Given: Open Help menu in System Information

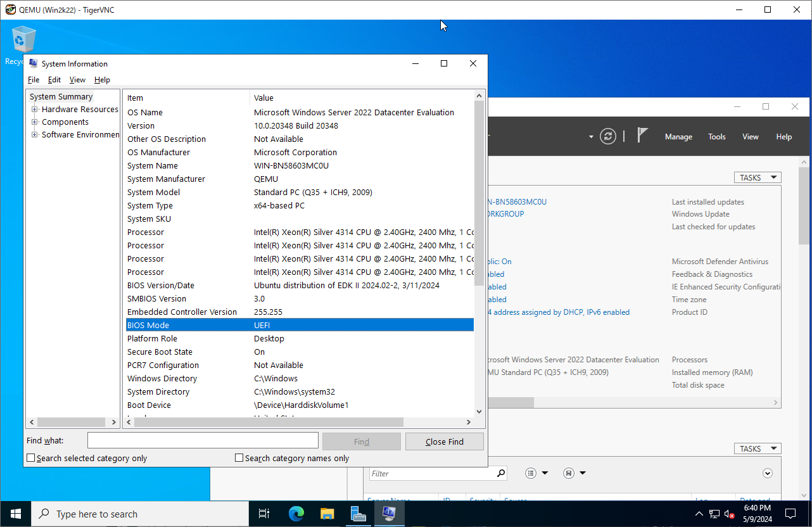Looking at the screenshot, I should point(102,80).
